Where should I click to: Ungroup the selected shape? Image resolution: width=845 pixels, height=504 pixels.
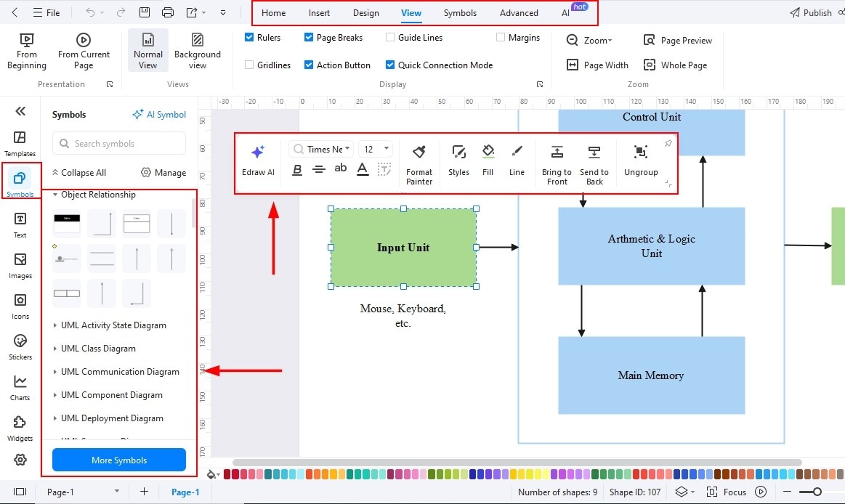640,161
